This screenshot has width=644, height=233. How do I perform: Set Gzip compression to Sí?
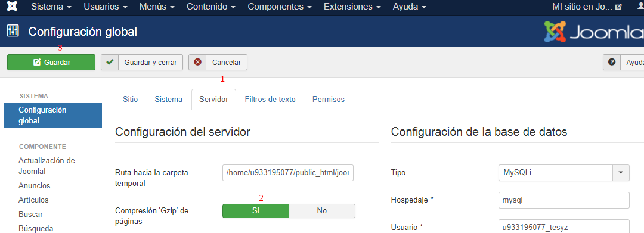tap(256, 211)
